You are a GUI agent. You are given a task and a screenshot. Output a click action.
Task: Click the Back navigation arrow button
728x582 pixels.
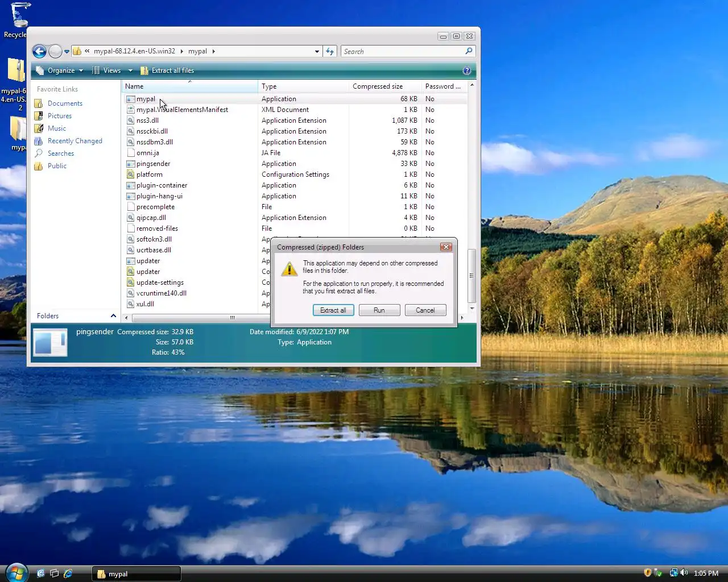(x=39, y=52)
